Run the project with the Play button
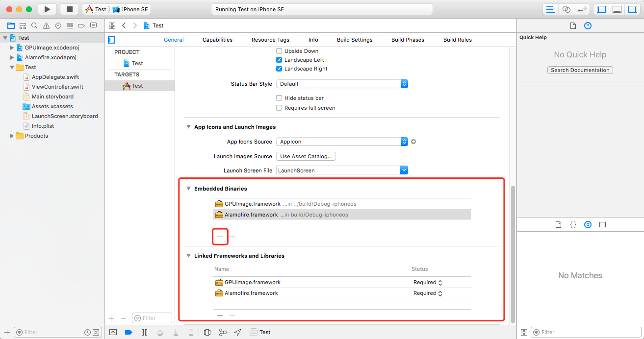644x339 pixels. click(47, 9)
